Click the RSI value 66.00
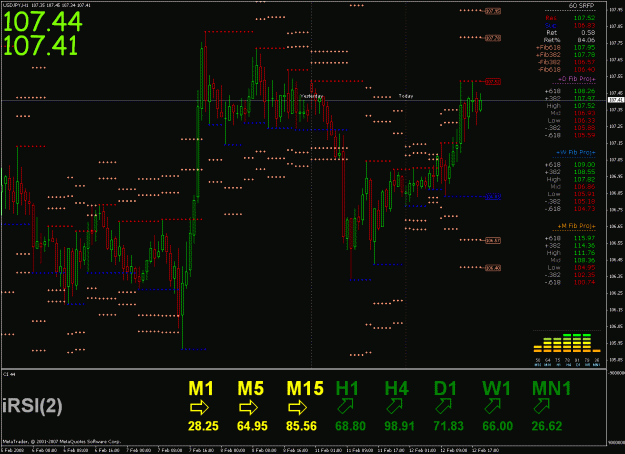The width and height of the screenshot is (625, 454). (497, 426)
